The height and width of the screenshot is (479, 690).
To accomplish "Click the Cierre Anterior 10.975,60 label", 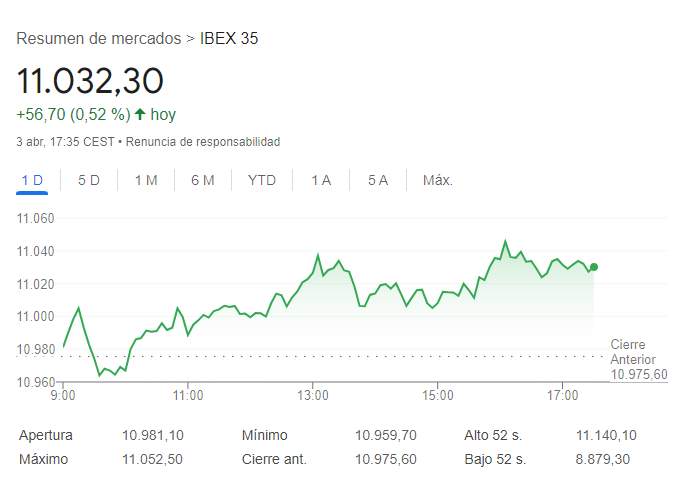I will pyautogui.click(x=639, y=359).
